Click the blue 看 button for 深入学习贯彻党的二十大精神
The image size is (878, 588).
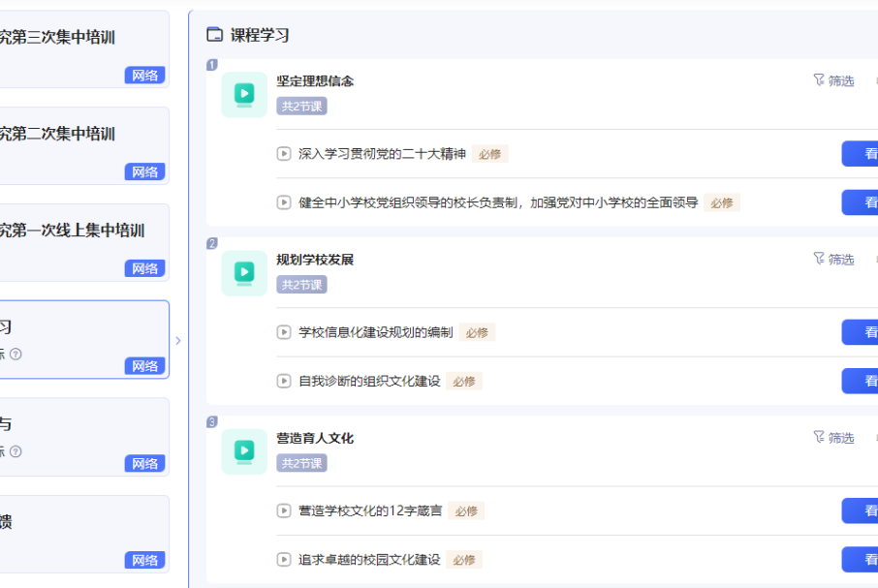862,153
